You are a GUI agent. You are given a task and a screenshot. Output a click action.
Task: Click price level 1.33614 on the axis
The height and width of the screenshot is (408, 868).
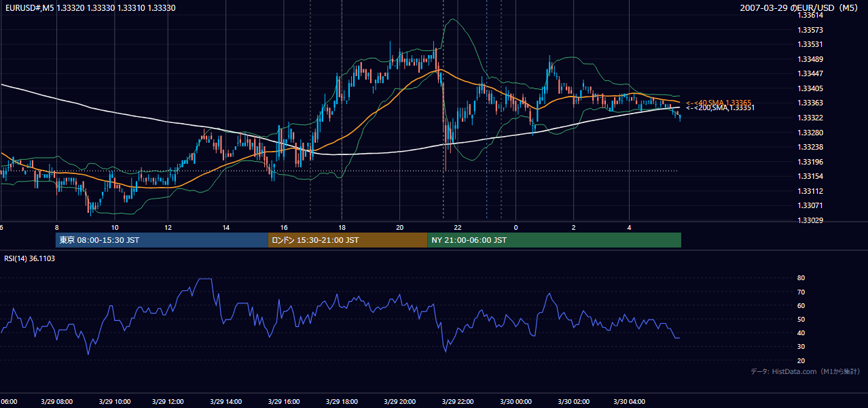point(810,15)
